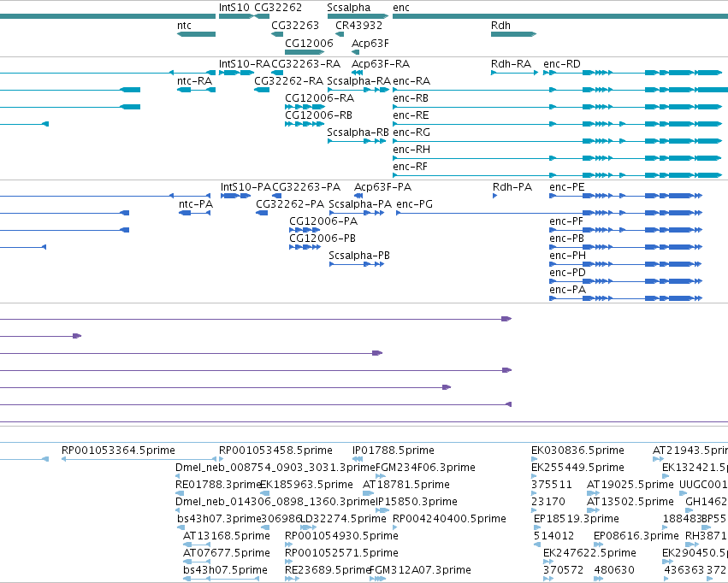Select the enc-RG transcript label

(x=411, y=132)
